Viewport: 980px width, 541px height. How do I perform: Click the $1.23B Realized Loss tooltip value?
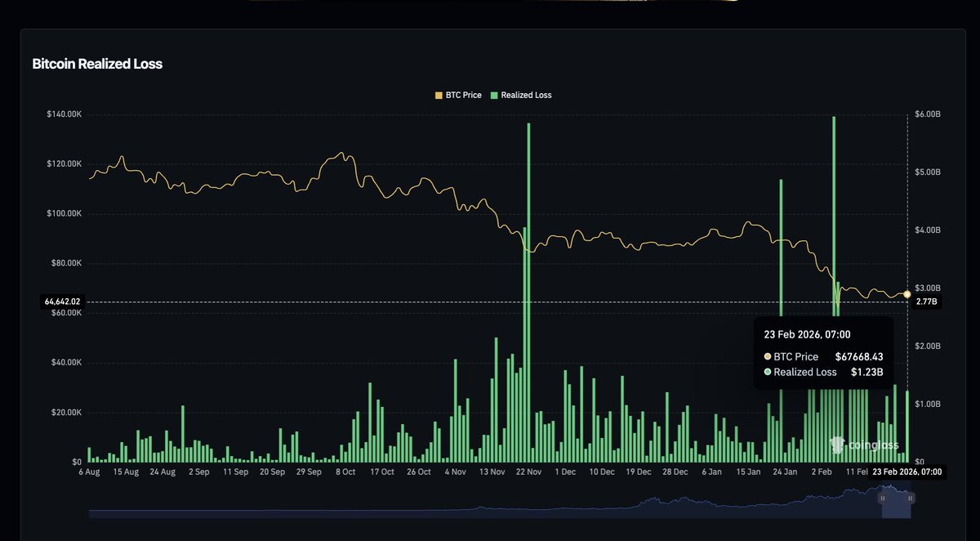pos(866,372)
